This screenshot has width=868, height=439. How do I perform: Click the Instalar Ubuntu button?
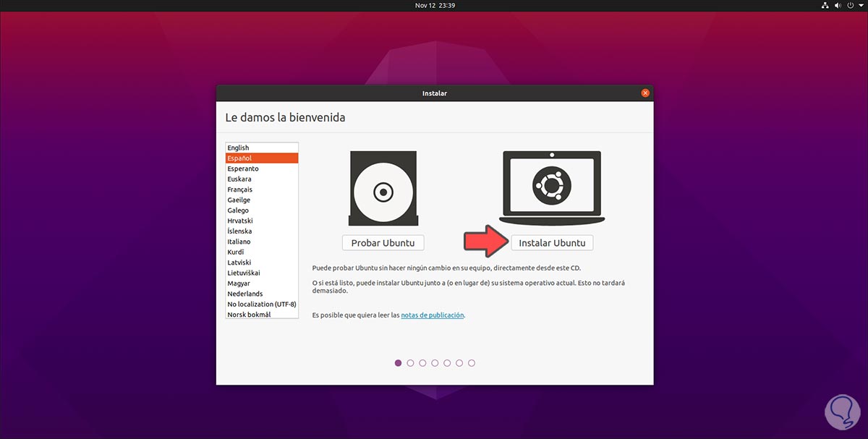pyautogui.click(x=552, y=243)
